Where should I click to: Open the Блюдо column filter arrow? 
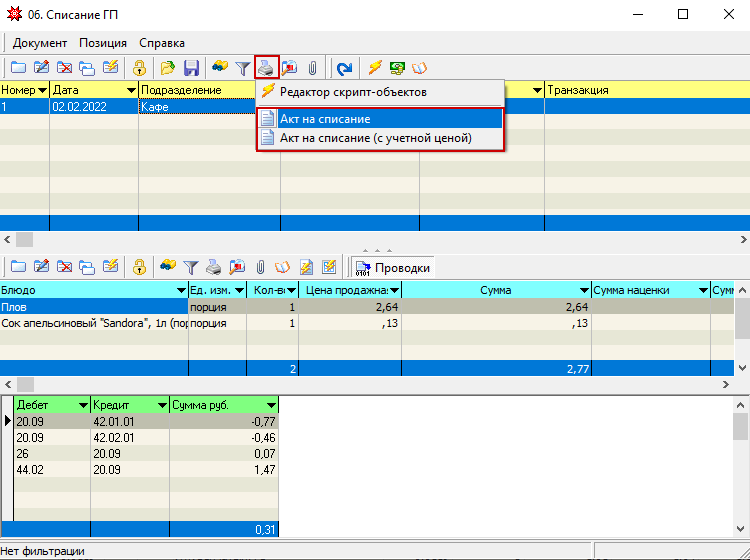(x=181, y=290)
